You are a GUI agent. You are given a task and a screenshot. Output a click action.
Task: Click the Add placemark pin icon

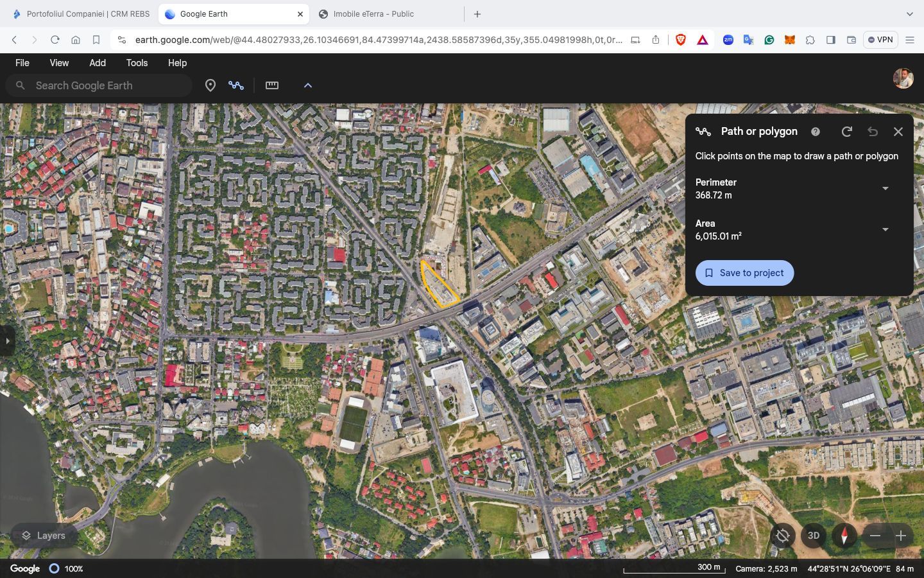click(x=210, y=85)
